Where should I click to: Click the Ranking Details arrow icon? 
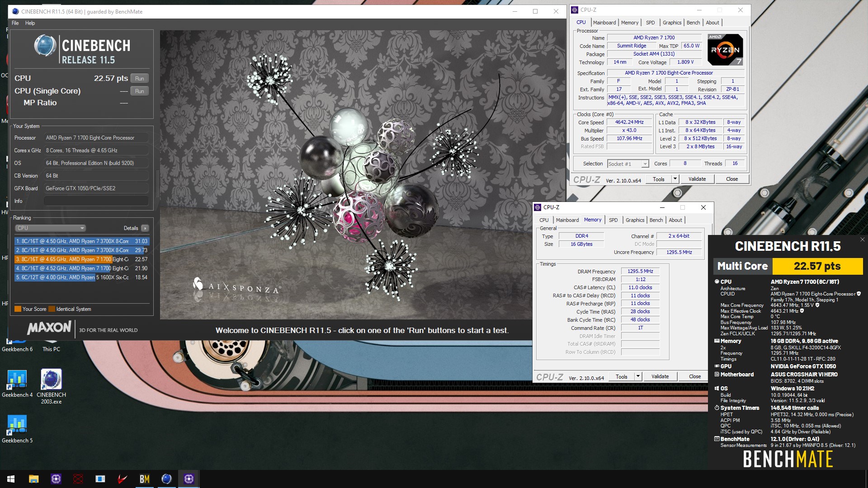[x=145, y=228]
